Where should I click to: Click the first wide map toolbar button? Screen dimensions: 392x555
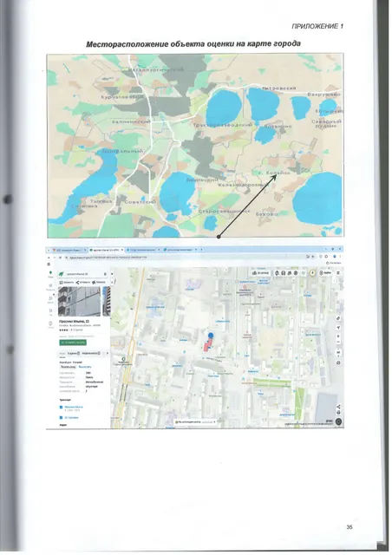point(261,273)
